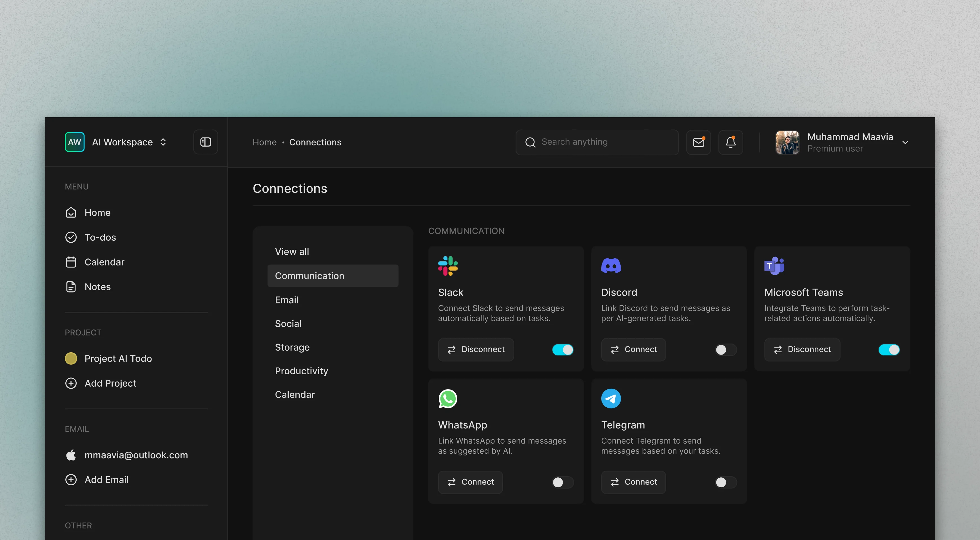The height and width of the screenshot is (540, 980).
Task: Click the Discord logo icon
Action: (x=611, y=266)
